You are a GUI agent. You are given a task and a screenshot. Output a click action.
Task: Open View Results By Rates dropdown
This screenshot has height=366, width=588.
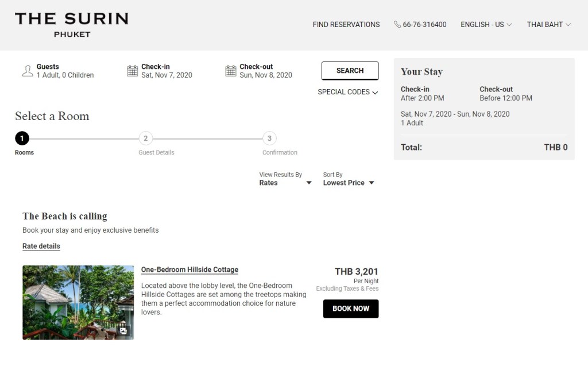coord(285,183)
